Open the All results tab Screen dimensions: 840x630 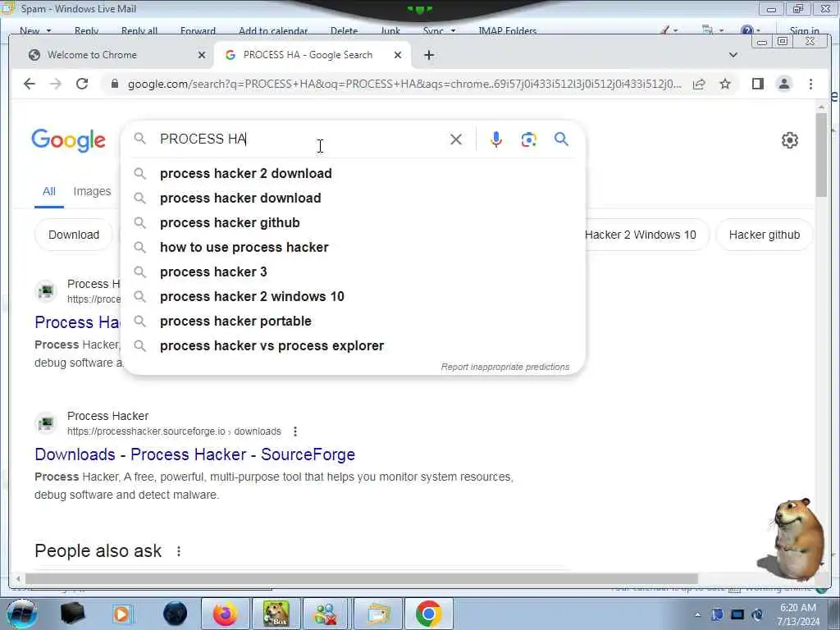pos(48,191)
